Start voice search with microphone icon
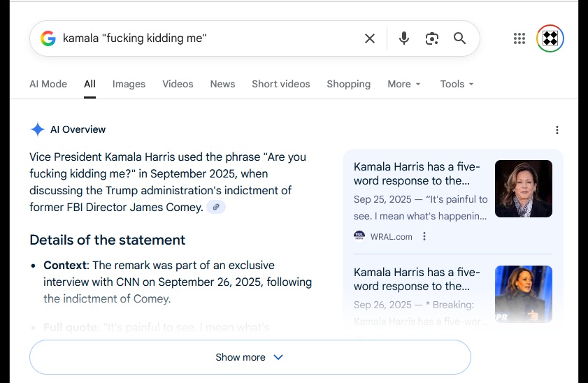588x383 pixels. pos(403,38)
